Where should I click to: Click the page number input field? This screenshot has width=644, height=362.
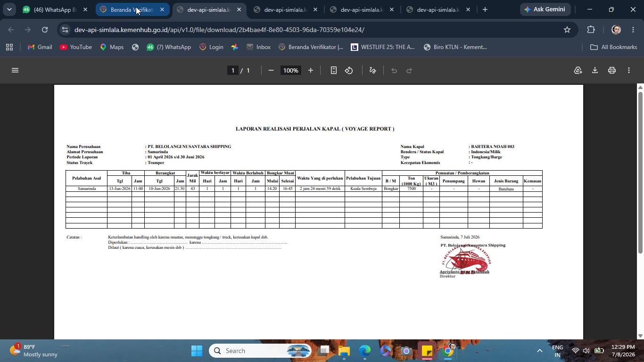pyautogui.click(x=232, y=70)
